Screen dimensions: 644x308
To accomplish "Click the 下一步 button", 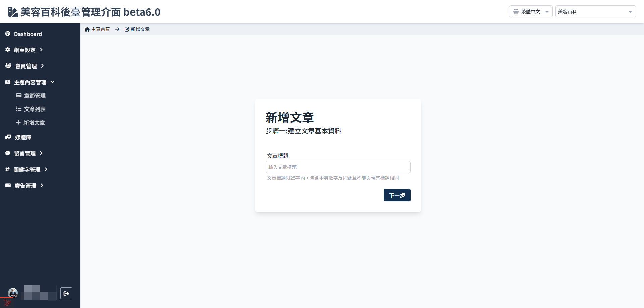I will [397, 195].
